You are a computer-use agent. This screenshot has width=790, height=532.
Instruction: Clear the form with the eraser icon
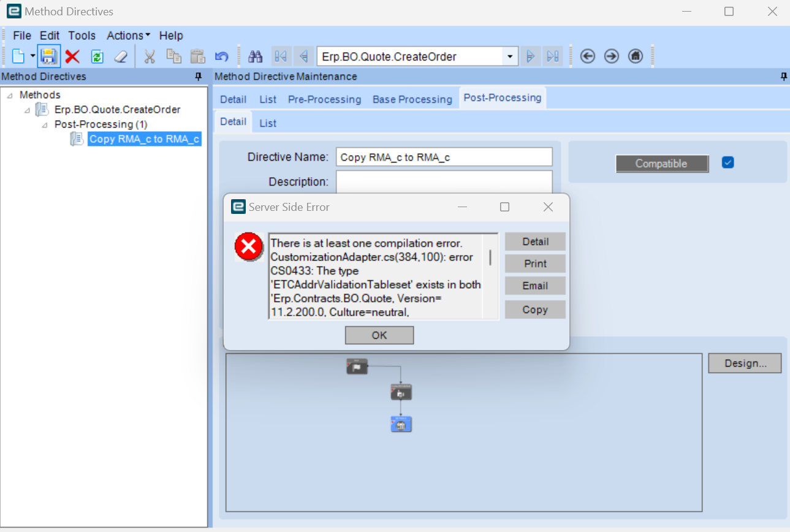[x=120, y=56]
